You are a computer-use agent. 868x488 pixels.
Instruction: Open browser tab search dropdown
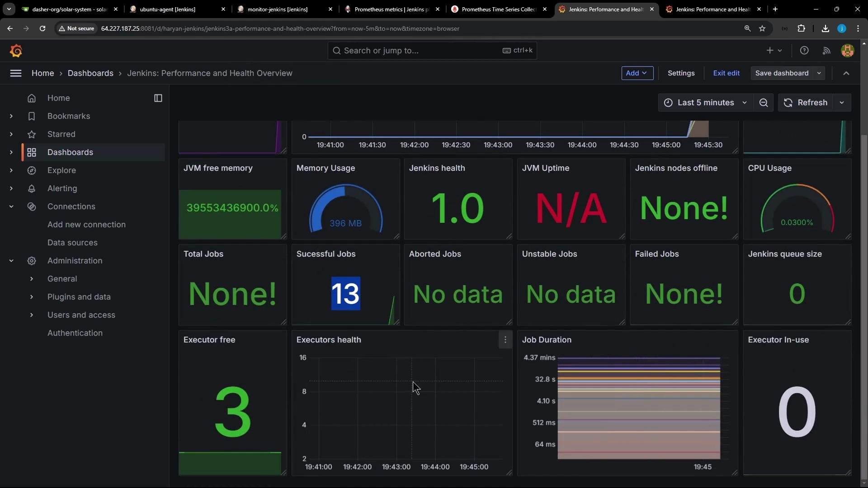9,9
